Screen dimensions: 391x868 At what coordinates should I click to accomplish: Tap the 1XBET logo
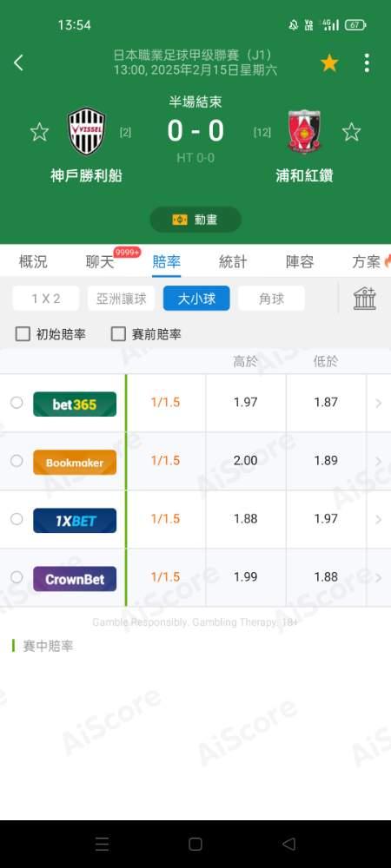coord(75,520)
